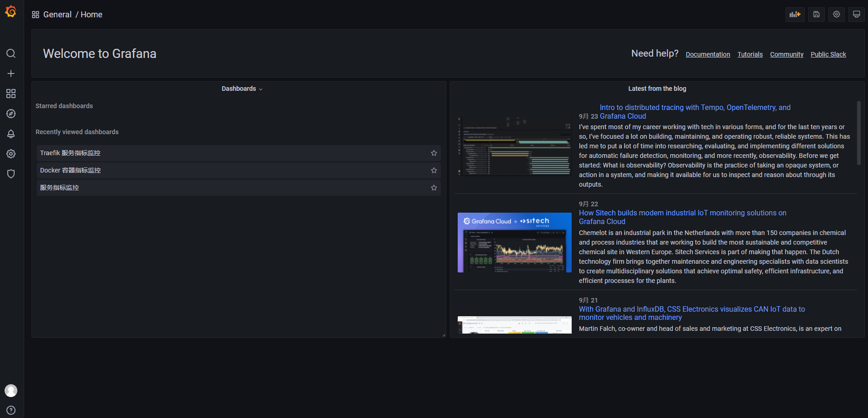Open the 服务指标监控 dashboard entry

click(x=239, y=188)
